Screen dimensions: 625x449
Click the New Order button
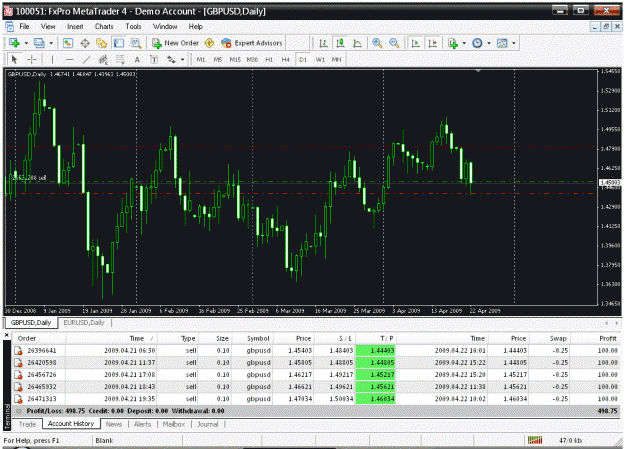175,43
